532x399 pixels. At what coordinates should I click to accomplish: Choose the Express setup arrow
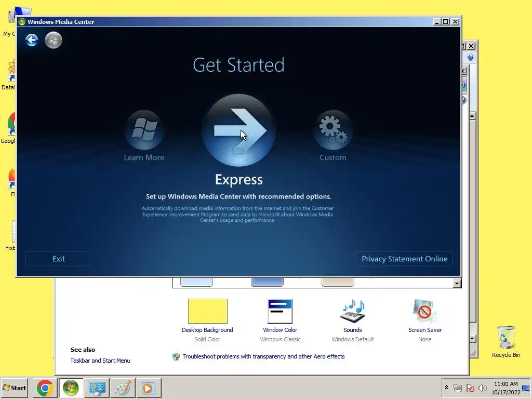(x=239, y=130)
